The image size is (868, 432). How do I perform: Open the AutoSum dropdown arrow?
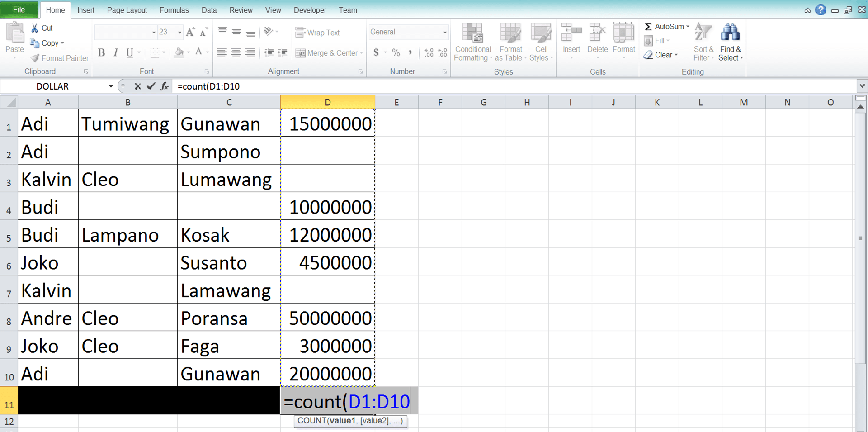pos(688,27)
